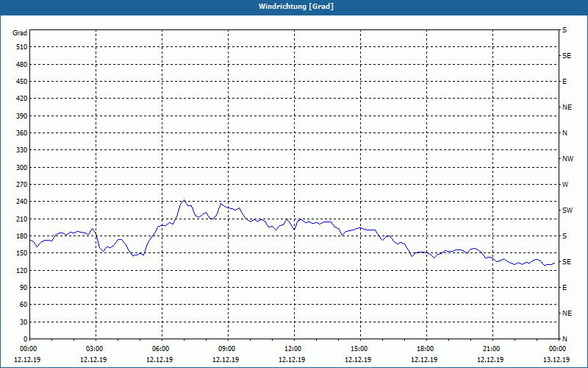Image resolution: width=588 pixels, height=368 pixels.
Task: Click the 15:00 time label
Action: coord(360,349)
